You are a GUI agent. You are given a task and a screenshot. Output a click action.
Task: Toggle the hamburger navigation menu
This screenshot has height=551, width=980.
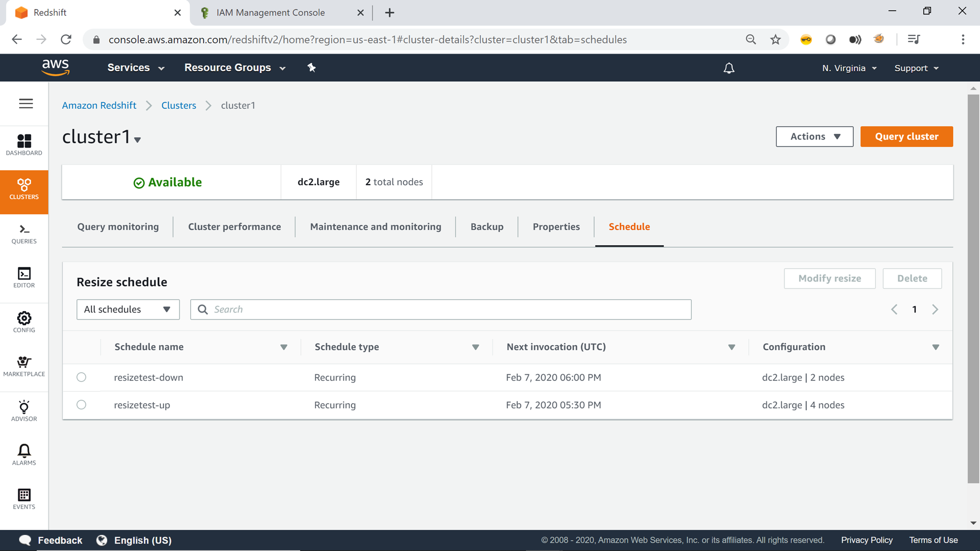26,104
